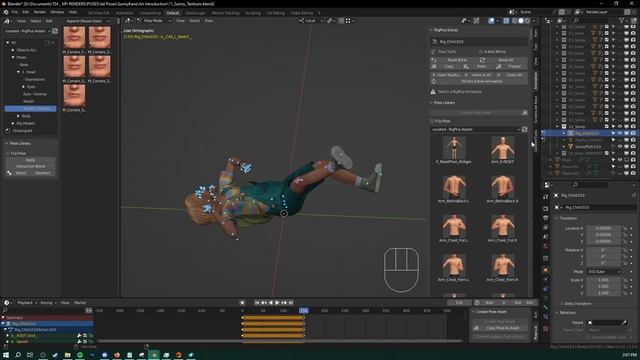Toggle X-ray view icon

[506, 21]
